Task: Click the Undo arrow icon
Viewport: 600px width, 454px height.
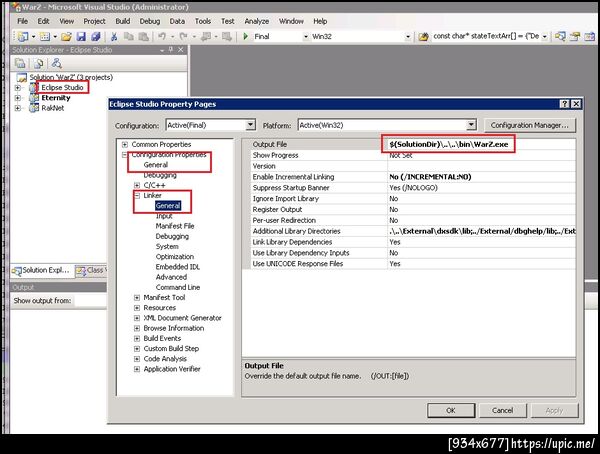Action: (x=162, y=37)
